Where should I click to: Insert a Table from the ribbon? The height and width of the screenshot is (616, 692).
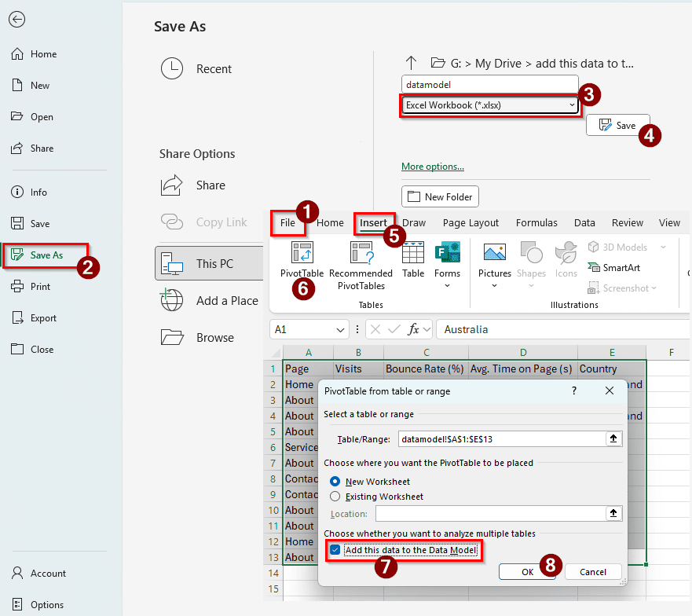pyautogui.click(x=413, y=254)
